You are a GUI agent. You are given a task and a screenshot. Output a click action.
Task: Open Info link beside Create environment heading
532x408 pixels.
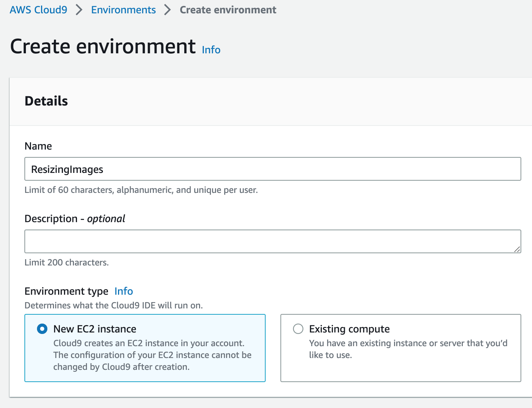(x=211, y=50)
